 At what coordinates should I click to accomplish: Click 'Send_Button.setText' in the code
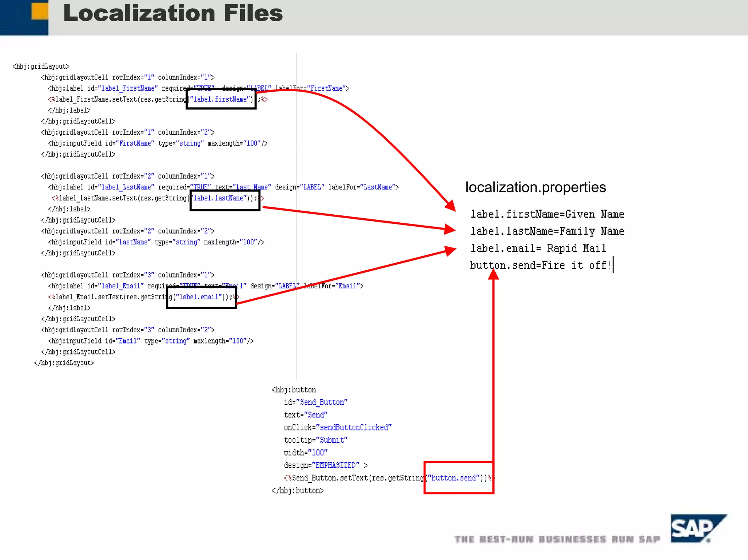330,478
